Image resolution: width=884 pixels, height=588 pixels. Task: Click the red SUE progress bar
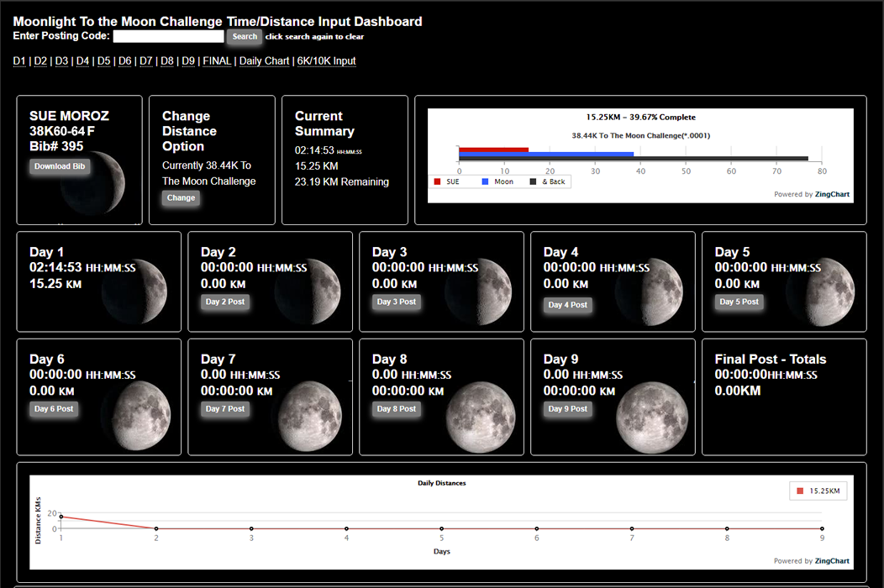(x=494, y=150)
